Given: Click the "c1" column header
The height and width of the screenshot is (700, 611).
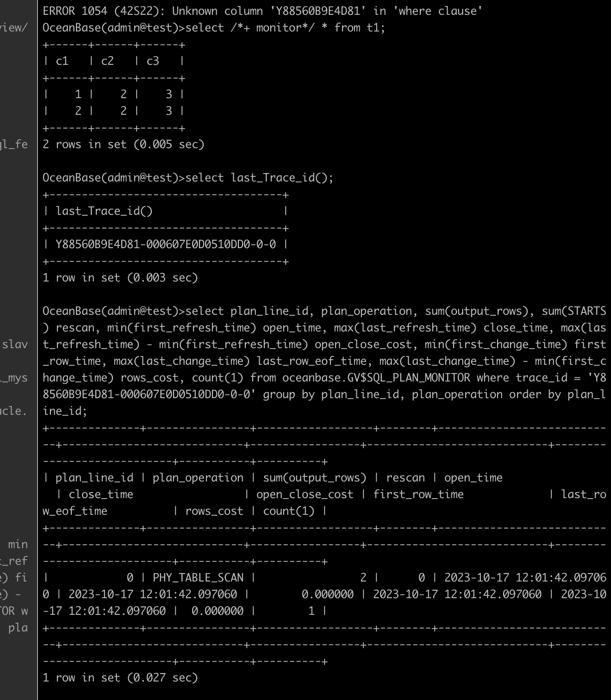Looking at the screenshot, I should click(x=62, y=61).
